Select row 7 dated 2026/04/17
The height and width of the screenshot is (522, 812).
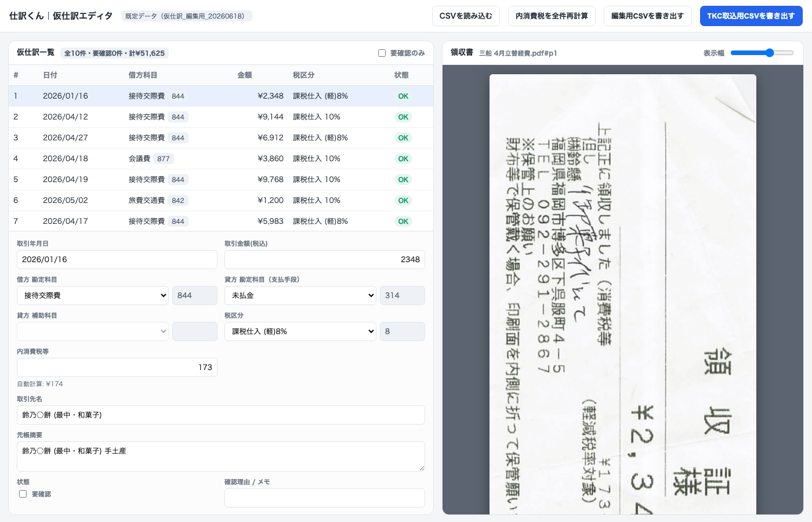[221, 221]
